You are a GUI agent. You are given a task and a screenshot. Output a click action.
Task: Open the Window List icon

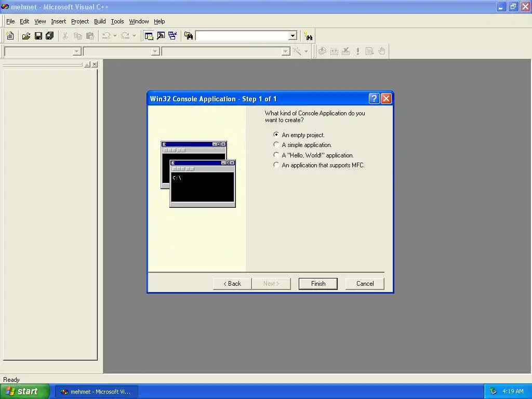point(172,36)
